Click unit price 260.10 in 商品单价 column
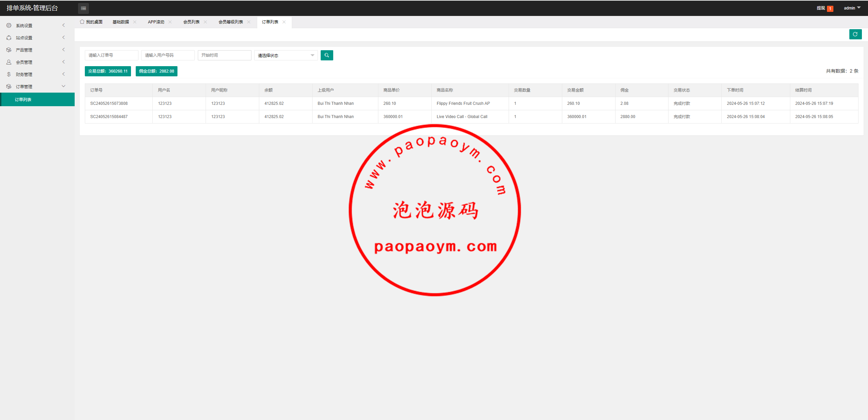The width and height of the screenshot is (868, 420). [x=390, y=103]
